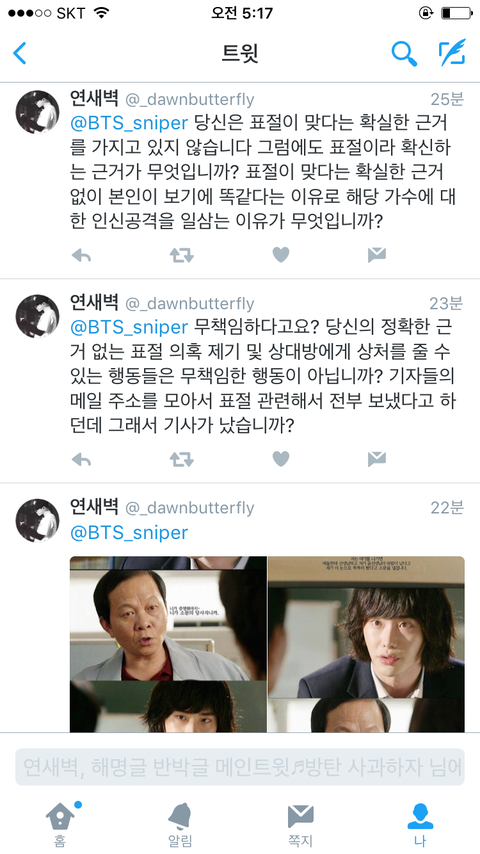Open the search magnifier icon

point(404,53)
